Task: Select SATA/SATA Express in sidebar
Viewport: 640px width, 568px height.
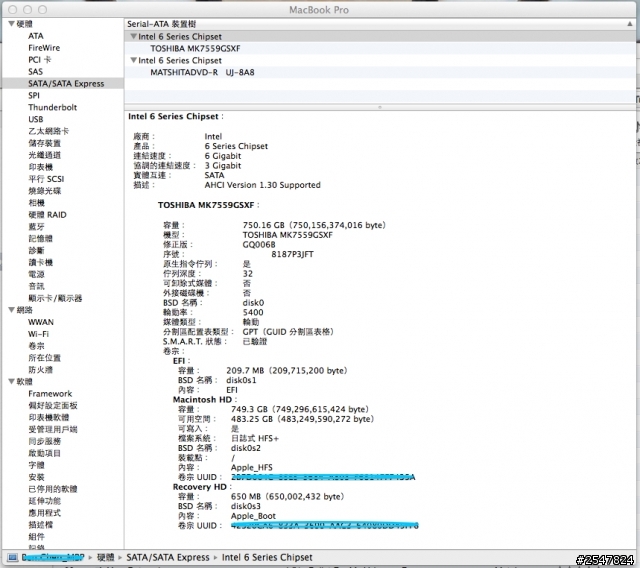Action: pyautogui.click(x=66, y=83)
